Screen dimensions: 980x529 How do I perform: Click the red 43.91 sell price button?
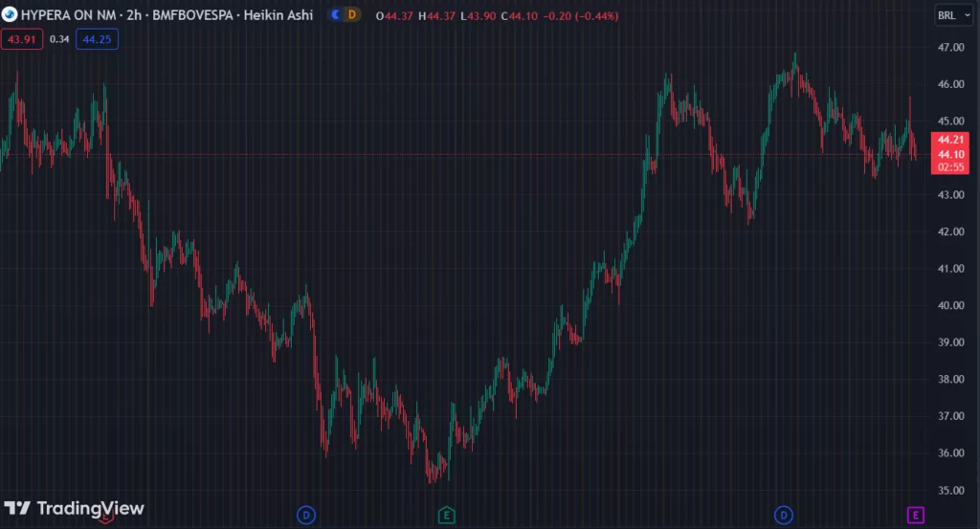tap(22, 39)
